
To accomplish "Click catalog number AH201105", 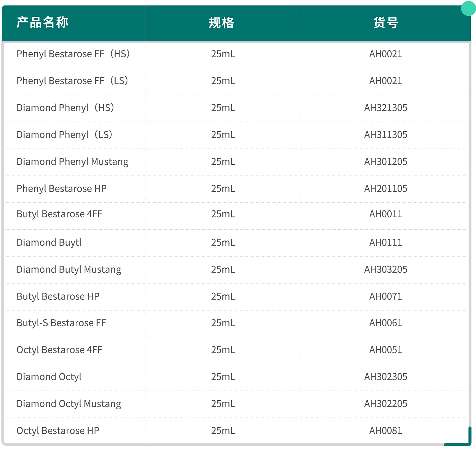I will (x=386, y=189).
